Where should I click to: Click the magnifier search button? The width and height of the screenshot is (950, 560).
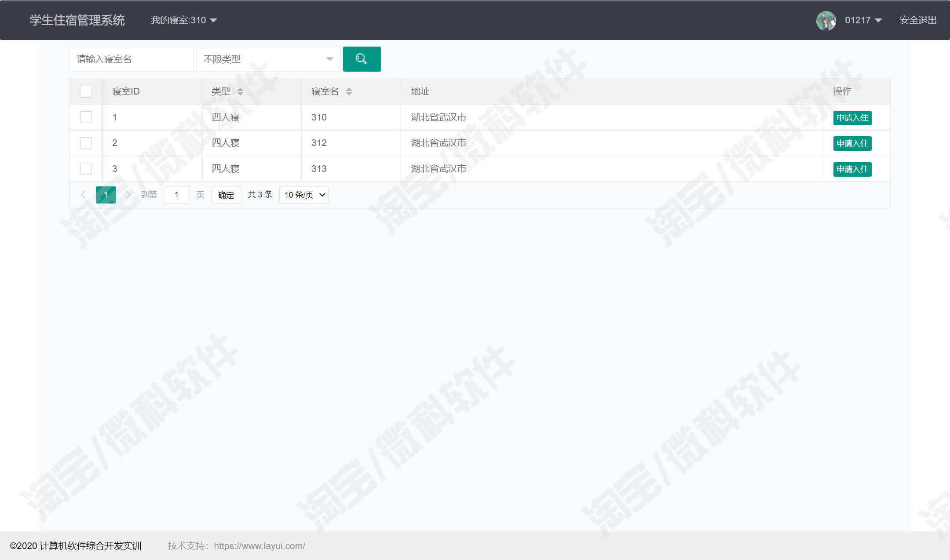point(362,59)
